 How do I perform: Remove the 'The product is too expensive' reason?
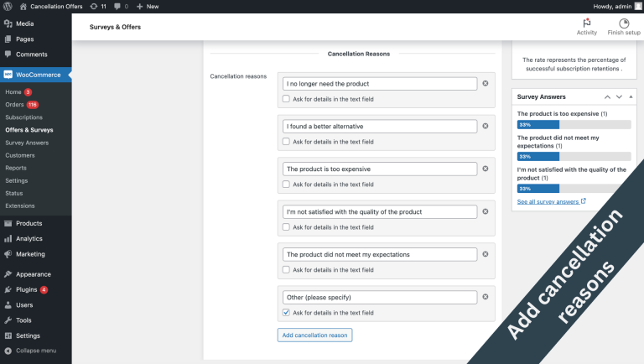point(485,169)
